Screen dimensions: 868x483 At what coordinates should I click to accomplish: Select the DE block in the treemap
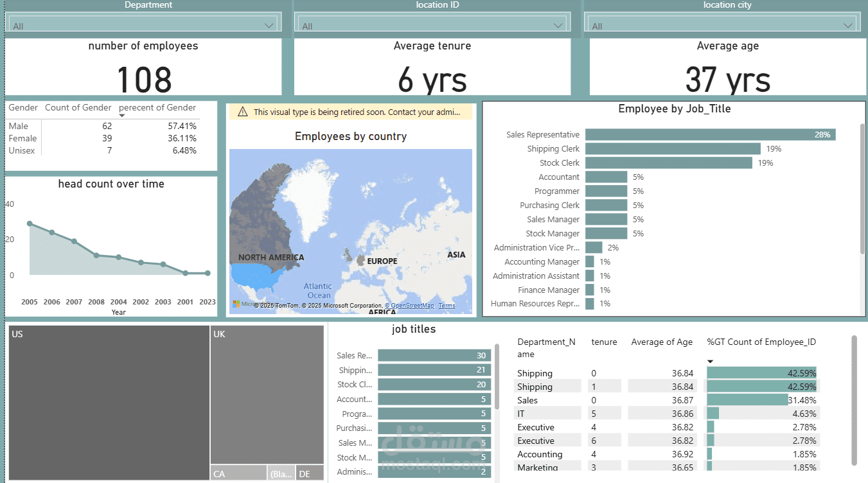[x=310, y=473]
